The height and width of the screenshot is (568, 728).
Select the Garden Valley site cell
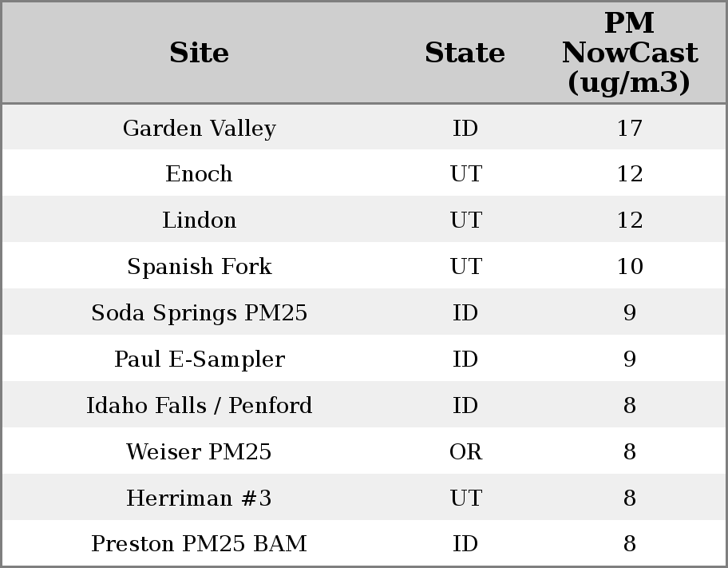pos(199,128)
